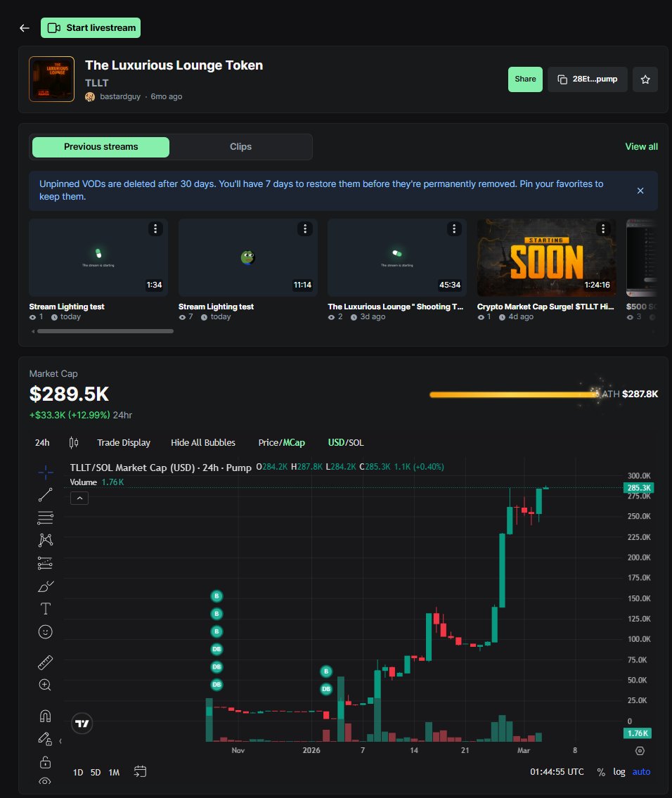This screenshot has width=672, height=798.
Task: Switch to the Clips tab
Action: click(240, 147)
